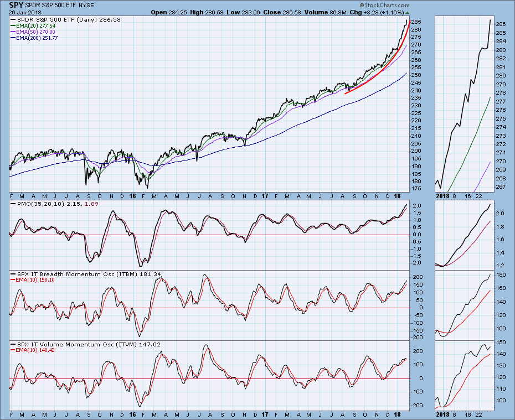Screen dimensions: 515x420
Task: Click the High 286.58 value
Action: (207, 13)
